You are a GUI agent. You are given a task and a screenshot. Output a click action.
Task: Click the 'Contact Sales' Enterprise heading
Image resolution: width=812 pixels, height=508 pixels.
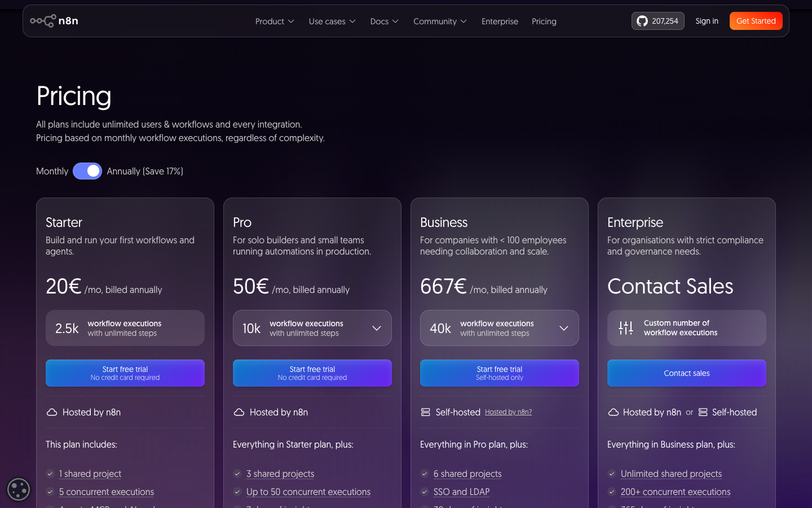point(670,286)
